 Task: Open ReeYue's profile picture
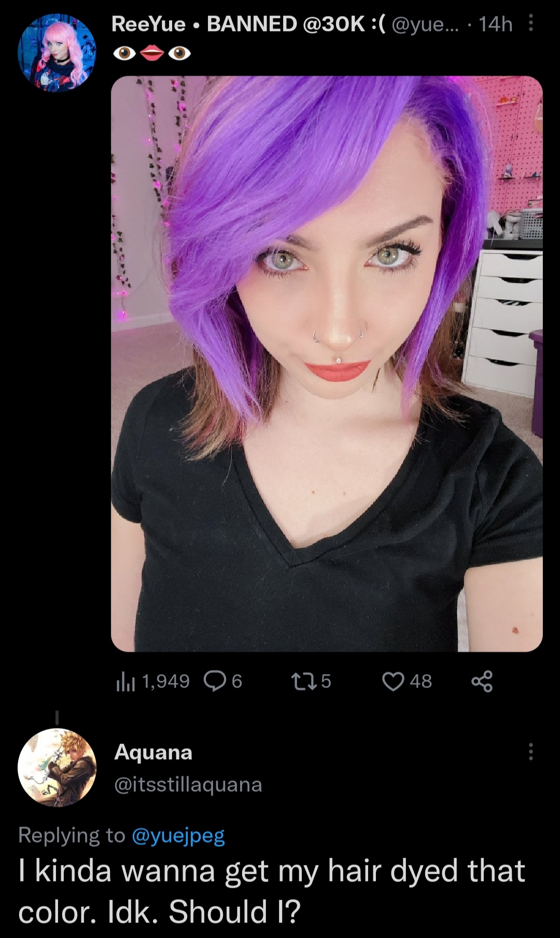57,53
